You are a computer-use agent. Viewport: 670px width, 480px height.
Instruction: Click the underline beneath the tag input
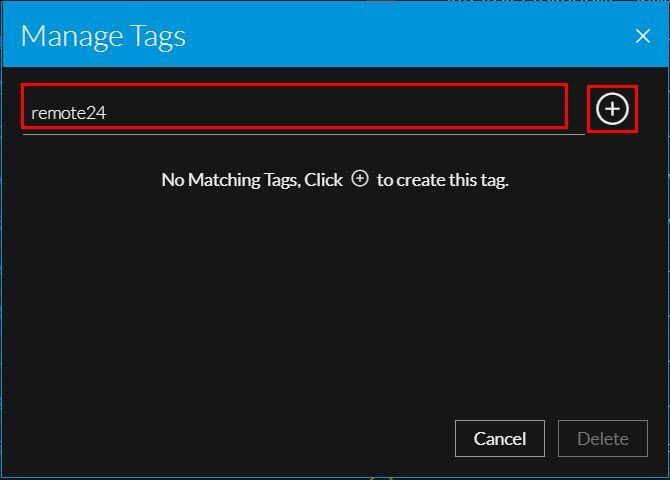[300, 133]
